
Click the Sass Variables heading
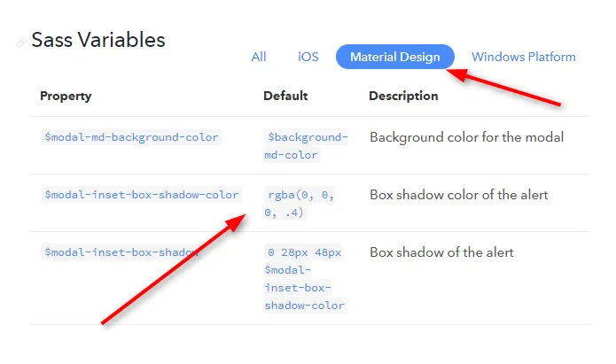pyautogui.click(x=98, y=40)
